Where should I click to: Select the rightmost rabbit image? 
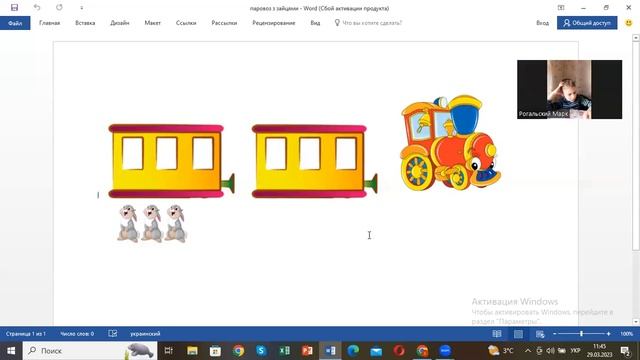(176, 224)
